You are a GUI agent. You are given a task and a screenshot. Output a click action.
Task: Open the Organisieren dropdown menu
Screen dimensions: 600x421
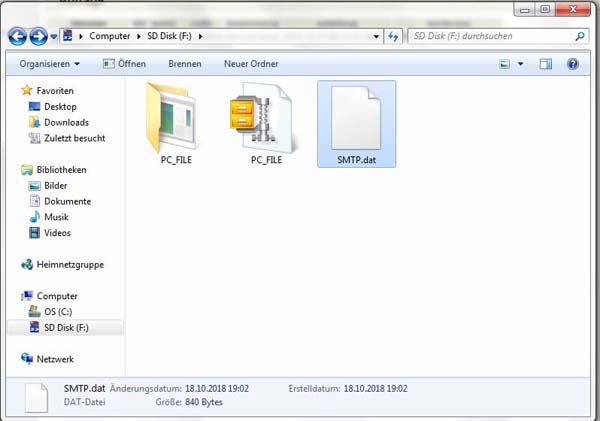[50, 64]
